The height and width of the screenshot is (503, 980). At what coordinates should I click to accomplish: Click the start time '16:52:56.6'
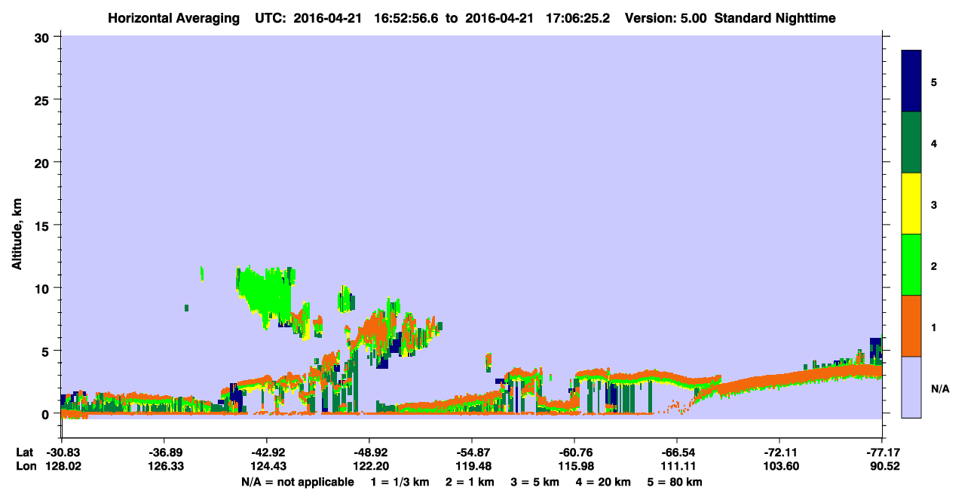pyautogui.click(x=408, y=17)
